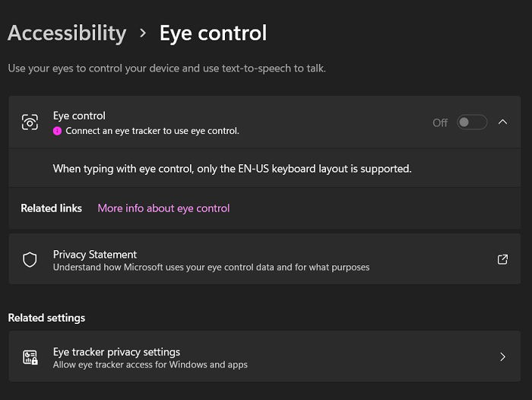Collapse the Eye control section chevron
This screenshot has width=532, height=400.
click(x=503, y=122)
